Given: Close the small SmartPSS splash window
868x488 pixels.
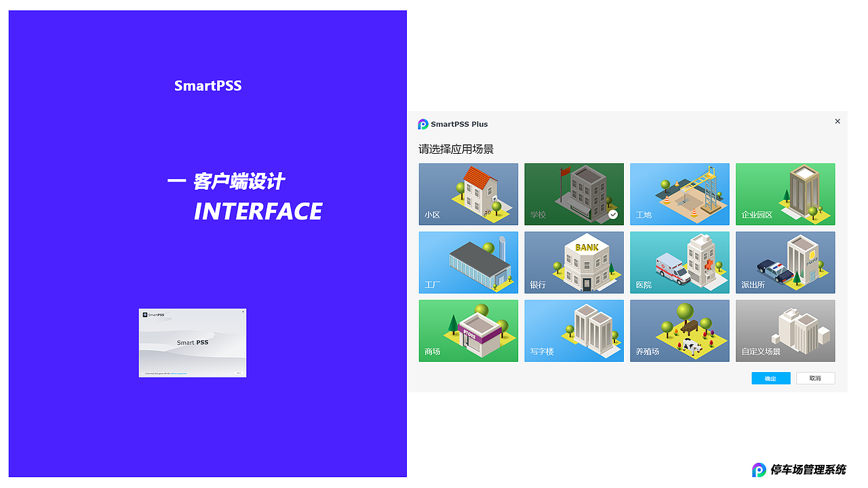Looking at the screenshot, I should pyautogui.click(x=243, y=312).
